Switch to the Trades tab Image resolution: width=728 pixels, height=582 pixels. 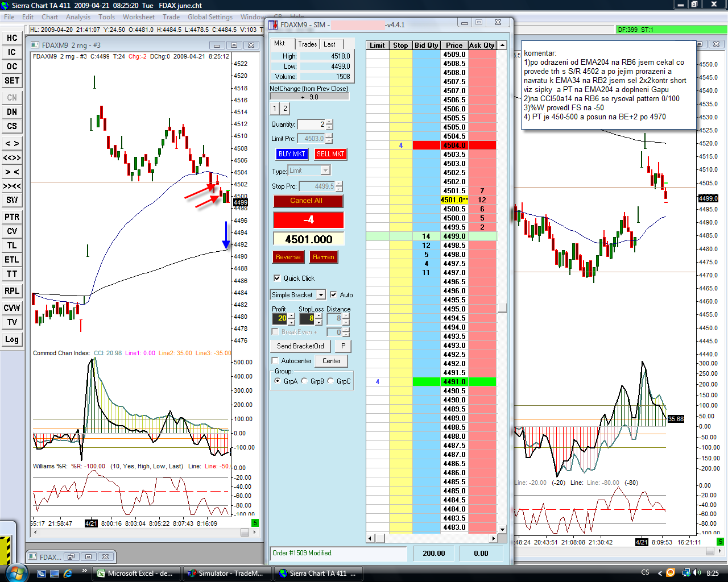[x=308, y=44]
